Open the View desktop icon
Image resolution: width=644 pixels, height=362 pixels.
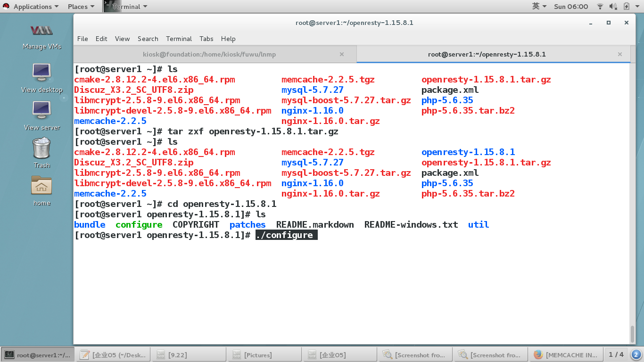[x=41, y=78]
